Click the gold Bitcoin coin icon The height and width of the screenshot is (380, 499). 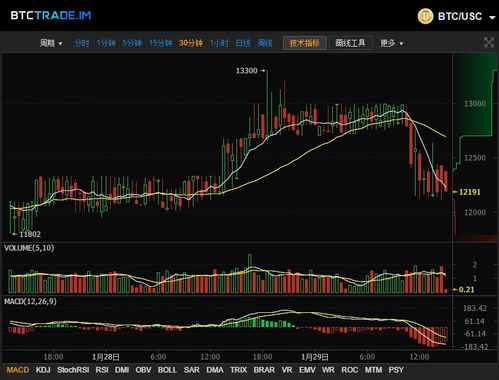[x=425, y=16]
